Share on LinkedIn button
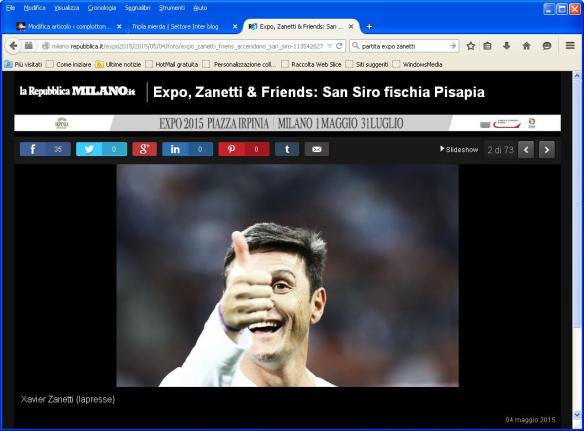The width and height of the screenshot is (584, 431). 187,149
